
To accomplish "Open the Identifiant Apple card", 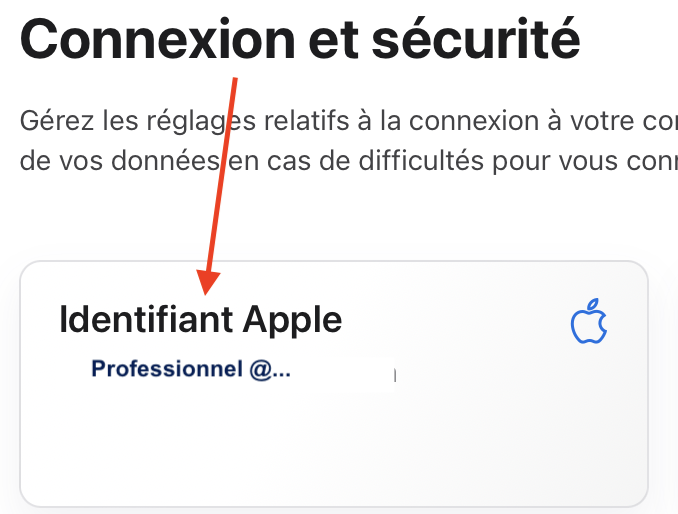I will point(334,420).
